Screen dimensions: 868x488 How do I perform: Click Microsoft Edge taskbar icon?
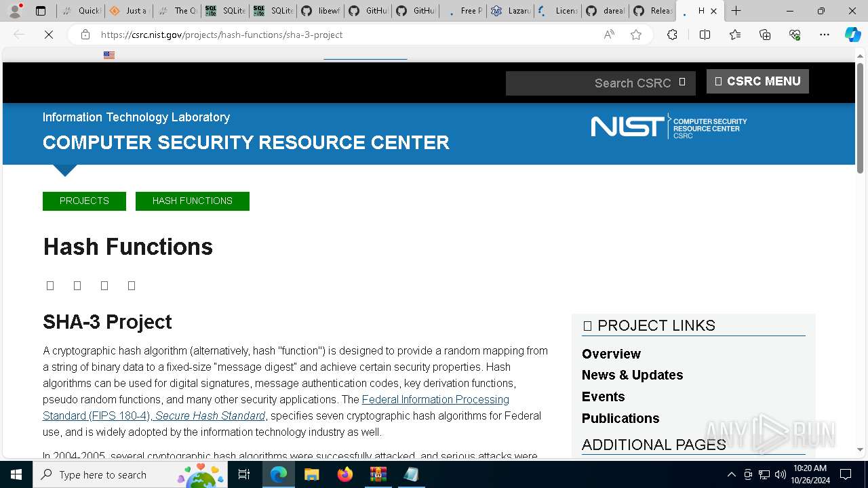click(x=279, y=474)
